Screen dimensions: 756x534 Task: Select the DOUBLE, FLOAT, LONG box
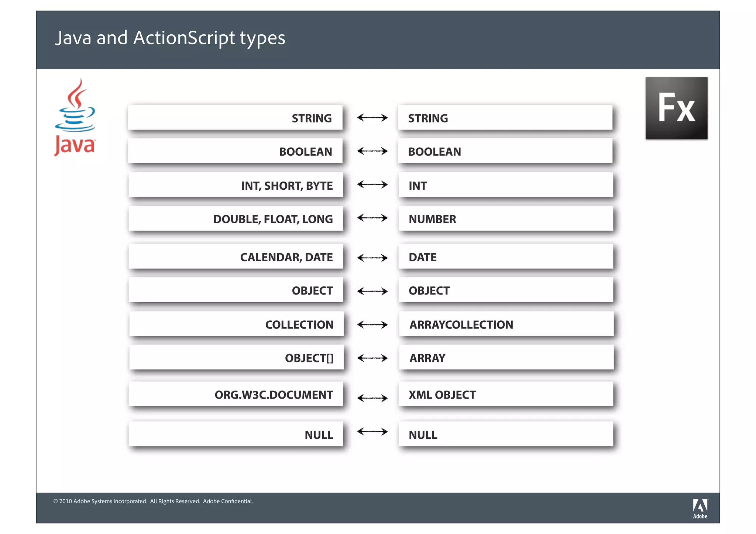[236, 219]
